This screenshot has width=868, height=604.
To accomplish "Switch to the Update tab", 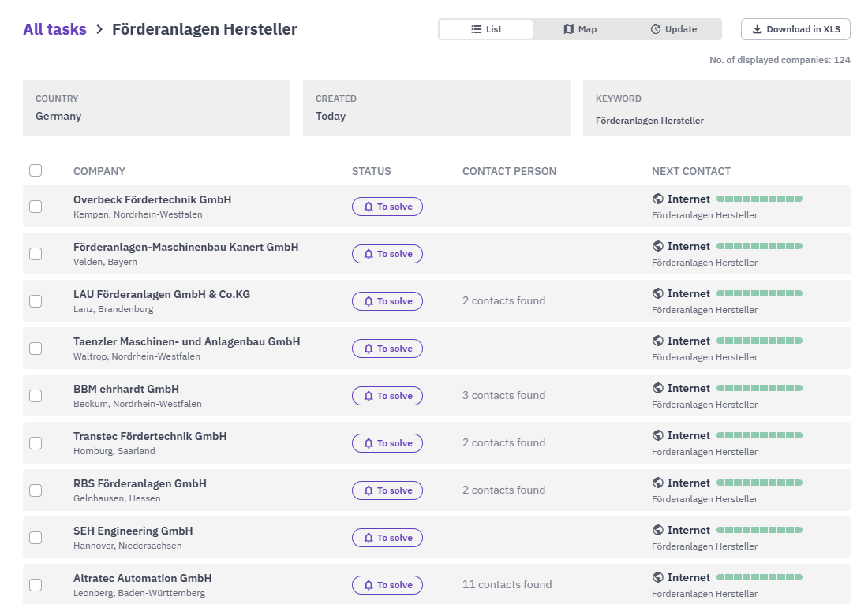I will pyautogui.click(x=674, y=29).
